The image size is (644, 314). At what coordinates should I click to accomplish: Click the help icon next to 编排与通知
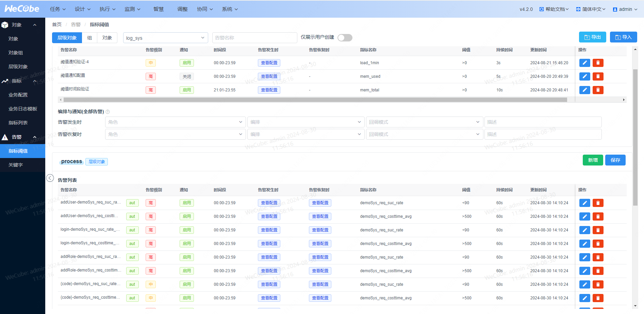pyautogui.click(x=108, y=112)
